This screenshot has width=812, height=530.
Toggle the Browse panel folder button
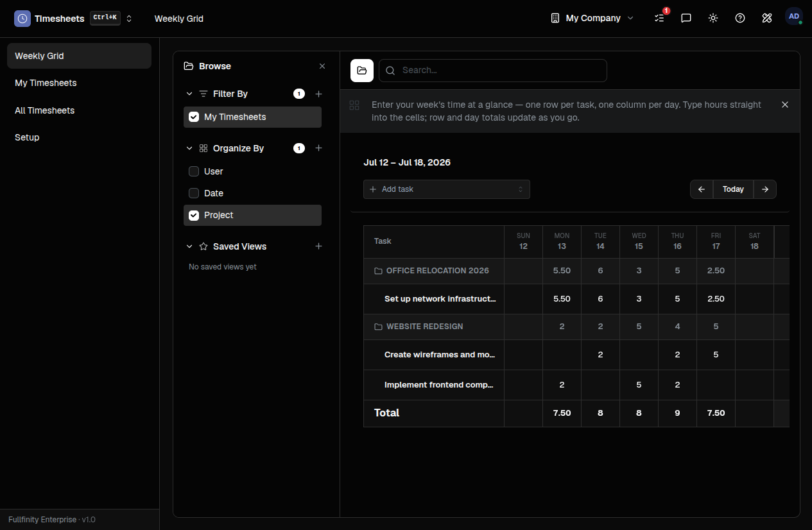coord(362,71)
